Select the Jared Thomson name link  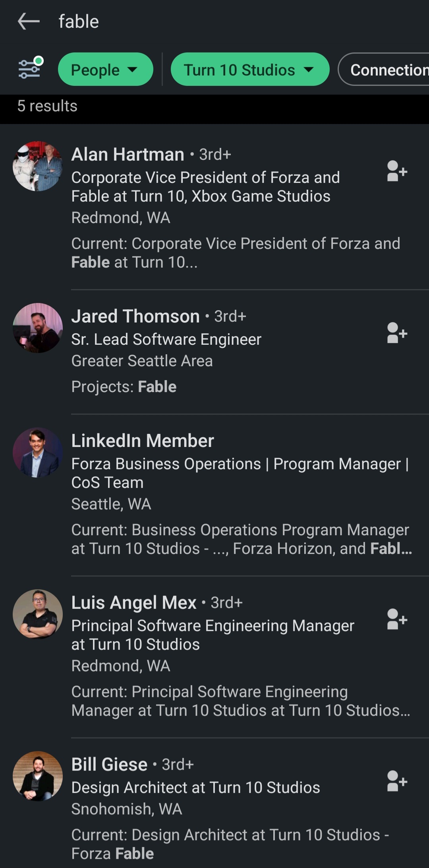pos(135,316)
